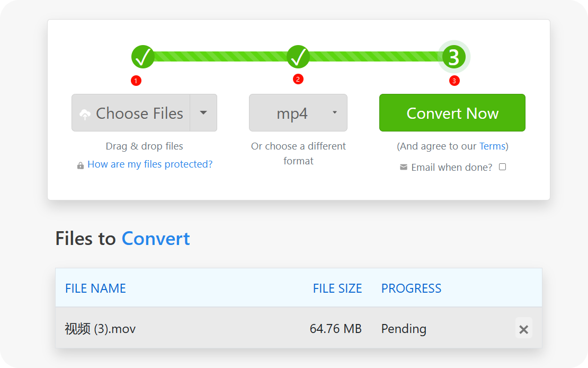Screen dimensions: 588x368
Task: Click the lock icon beside files protected link
Action: coord(80,165)
